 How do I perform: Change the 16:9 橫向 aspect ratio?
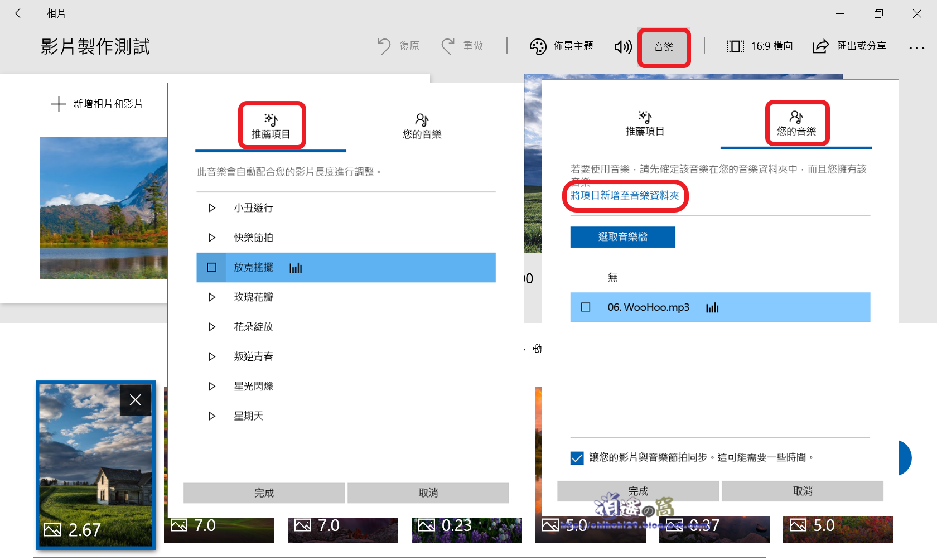[x=760, y=46]
